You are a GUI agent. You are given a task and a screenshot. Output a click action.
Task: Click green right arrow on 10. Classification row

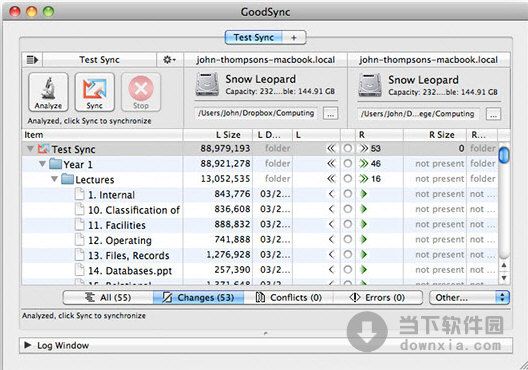click(363, 209)
